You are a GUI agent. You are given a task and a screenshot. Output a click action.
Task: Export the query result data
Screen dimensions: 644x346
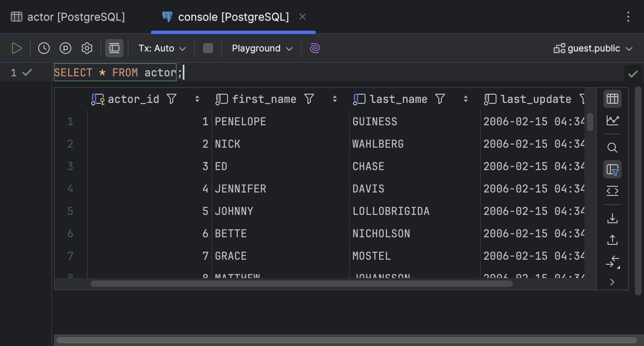[612, 218]
